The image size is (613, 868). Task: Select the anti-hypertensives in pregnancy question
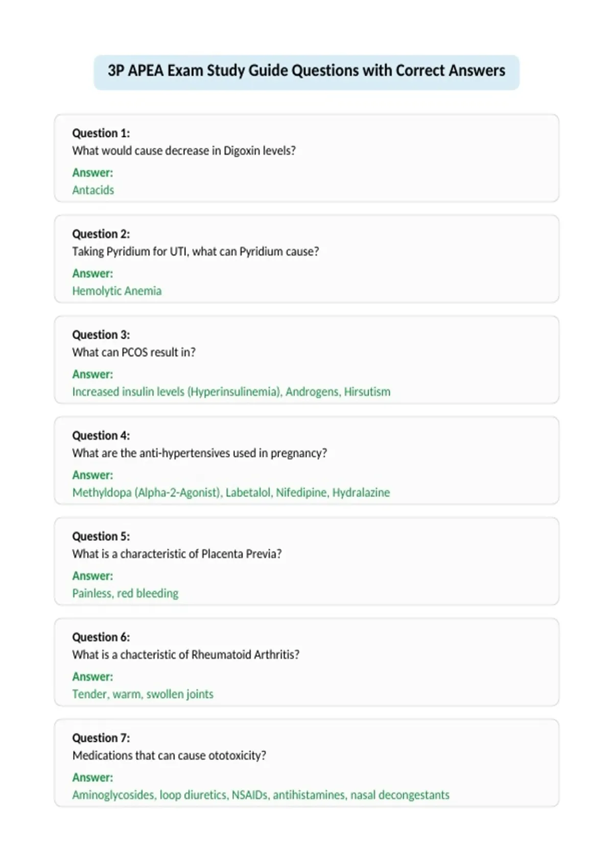click(200, 453)
